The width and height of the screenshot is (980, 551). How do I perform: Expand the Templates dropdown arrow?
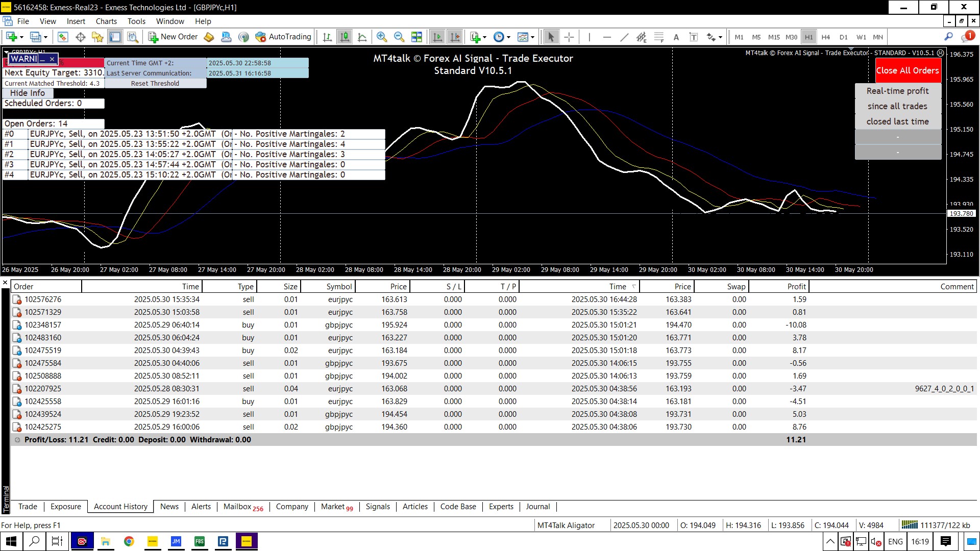[532, 37]
